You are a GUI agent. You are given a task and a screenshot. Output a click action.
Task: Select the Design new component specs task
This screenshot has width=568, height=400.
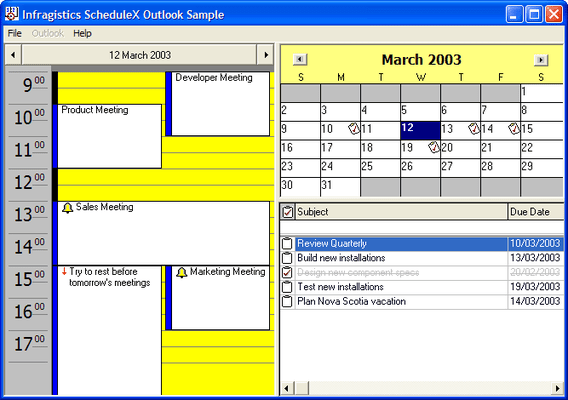pyautogui.click(x=401, y=272)
